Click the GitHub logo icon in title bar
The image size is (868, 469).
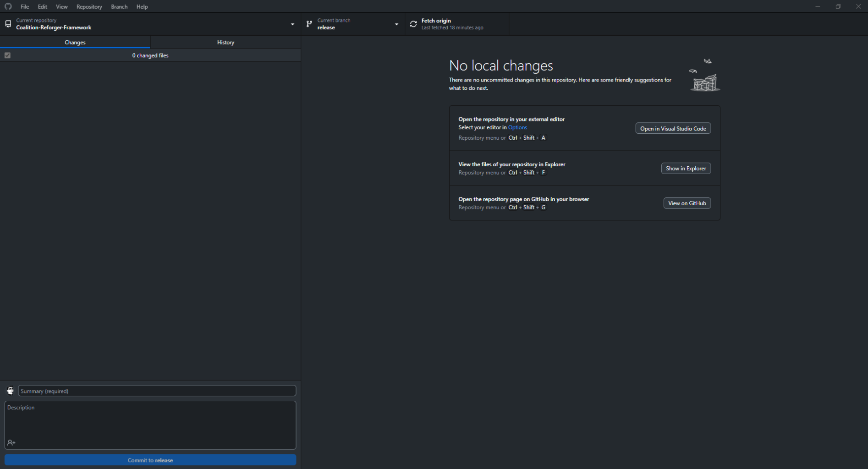(x=8, y=6)
